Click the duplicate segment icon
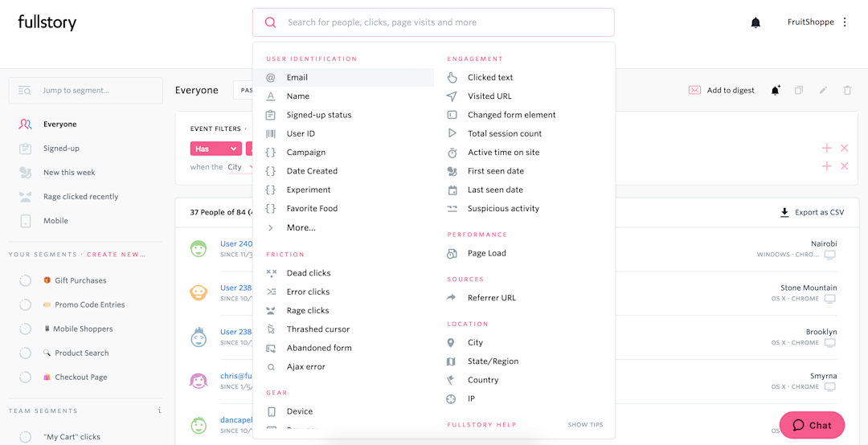 coord(799,90)
